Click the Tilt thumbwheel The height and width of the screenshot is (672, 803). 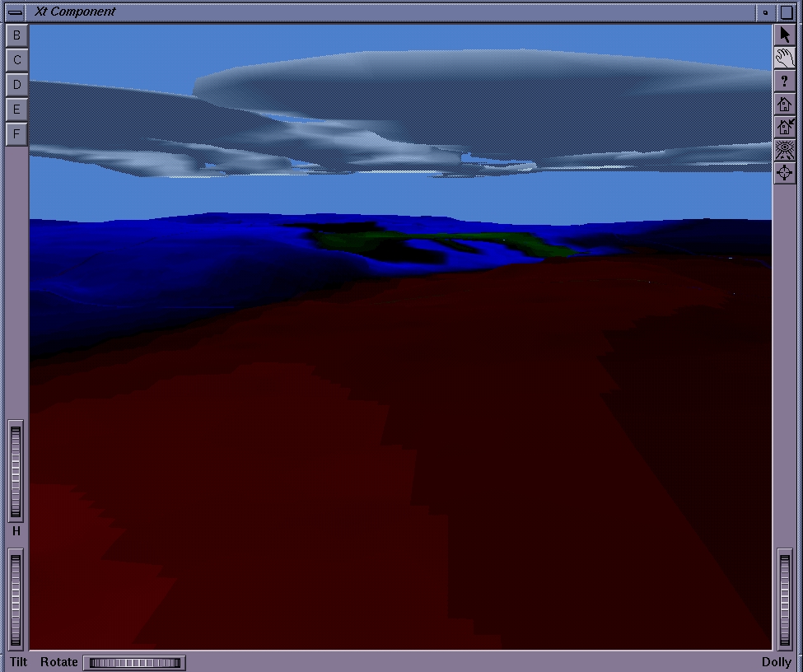[16, 600]
